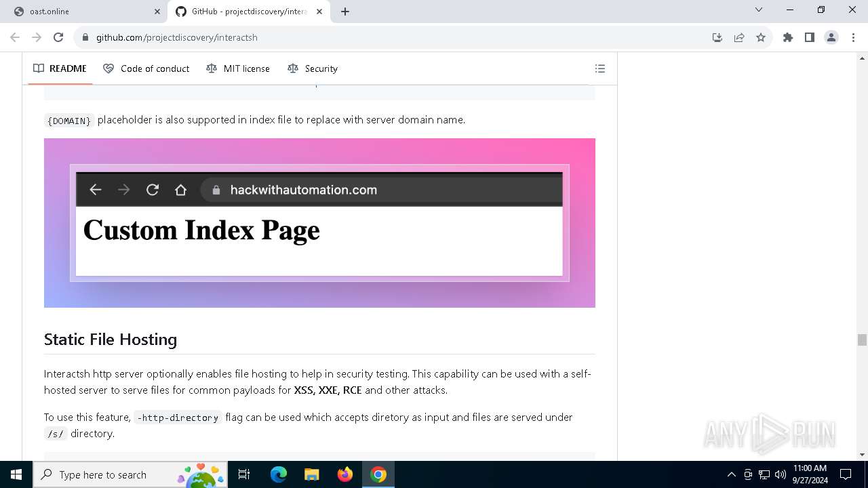Open the Chrome three-dot menu
The height and width of the screenshot is (488, 868).
click(x=852, y=37)
